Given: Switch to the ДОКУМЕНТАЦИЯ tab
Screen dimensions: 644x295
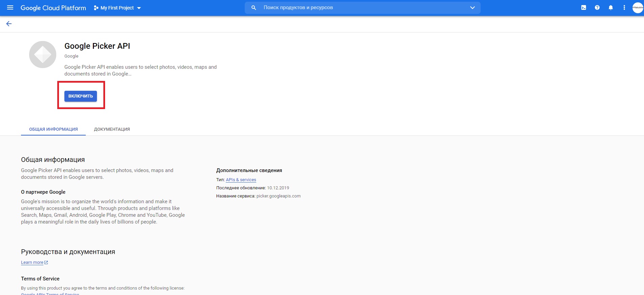Looking at the screenshot, I should tap(112, 129).
